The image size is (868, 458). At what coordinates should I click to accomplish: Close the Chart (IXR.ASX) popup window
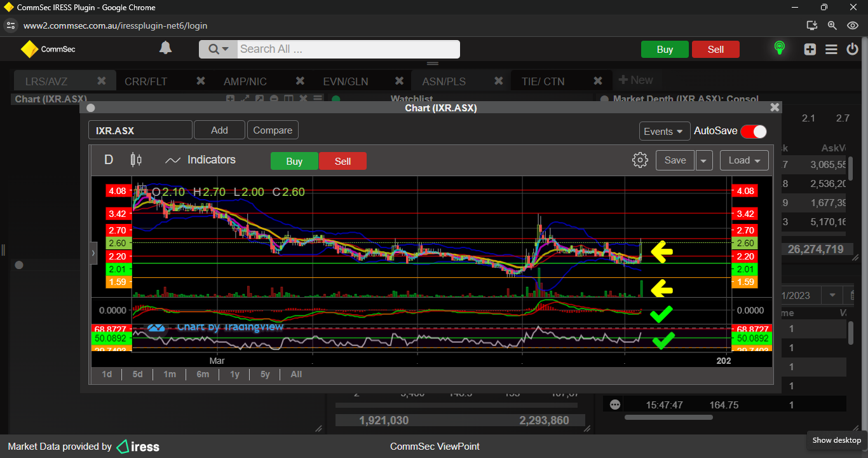pyautogui.click(x=774, y=108)
